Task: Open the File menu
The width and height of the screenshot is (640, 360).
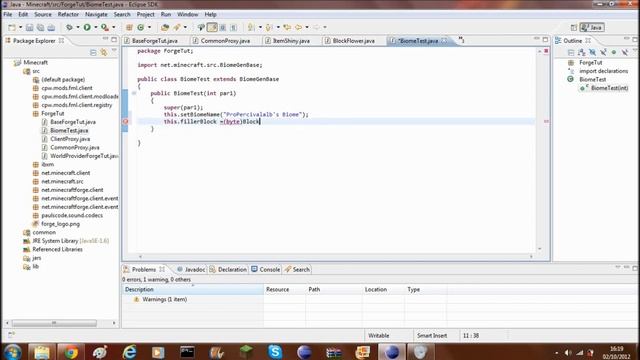Action: point(8,14)
